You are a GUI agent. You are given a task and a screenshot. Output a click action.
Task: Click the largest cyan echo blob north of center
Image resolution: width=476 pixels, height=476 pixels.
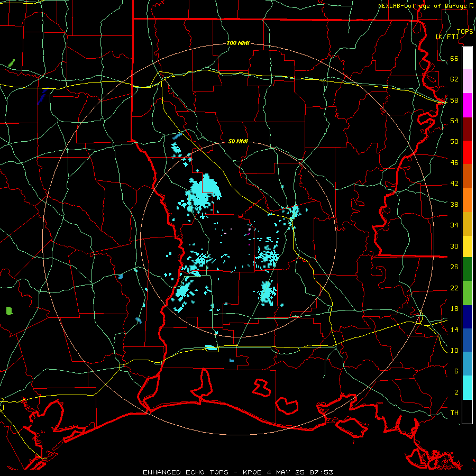coord(202,193)
